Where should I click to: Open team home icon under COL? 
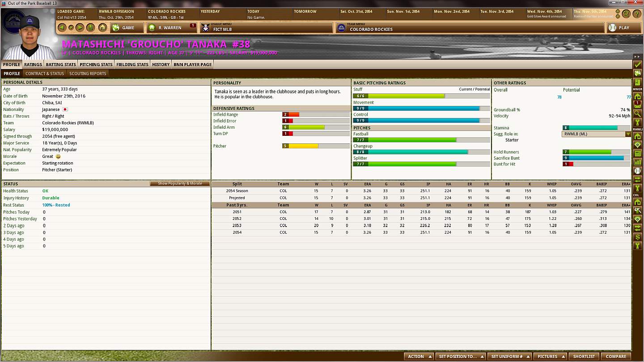click(x=638, y=202)
